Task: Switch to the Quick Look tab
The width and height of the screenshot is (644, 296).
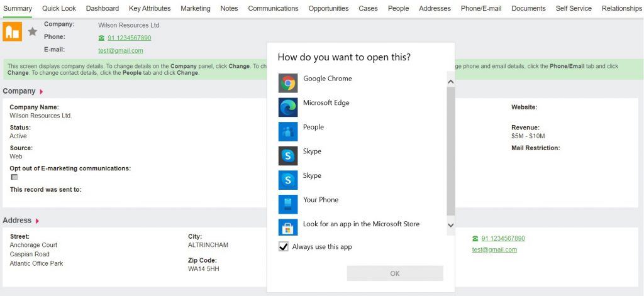Action: [x=59, y=8]
